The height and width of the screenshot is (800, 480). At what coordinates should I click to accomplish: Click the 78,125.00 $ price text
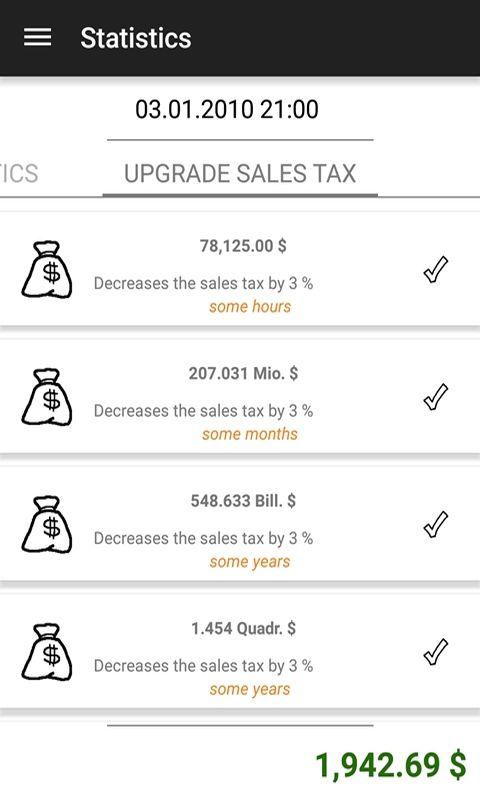point(243,246)
